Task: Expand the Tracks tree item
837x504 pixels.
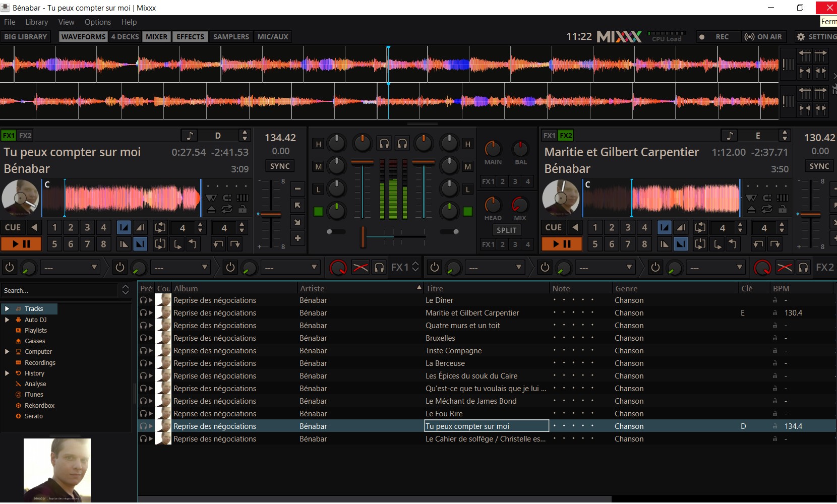Action: [7, 308]
